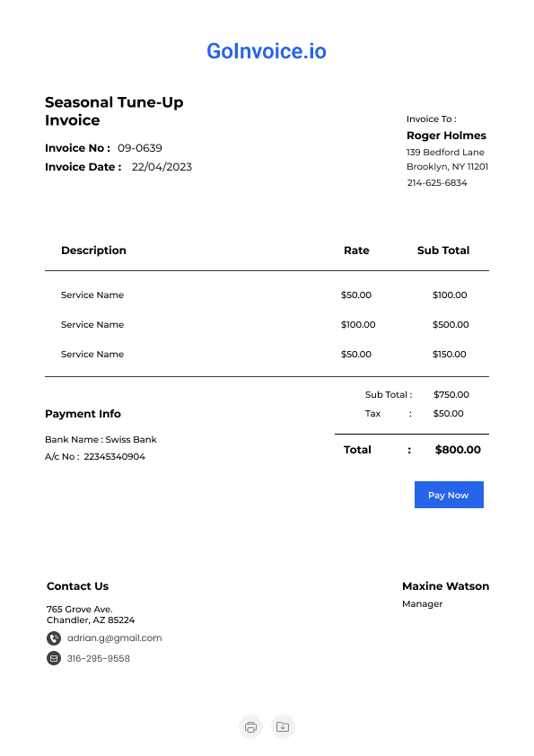The image size is (534, 756).
Task: Click the Pay Now button
Action: (x=449, y=495)
